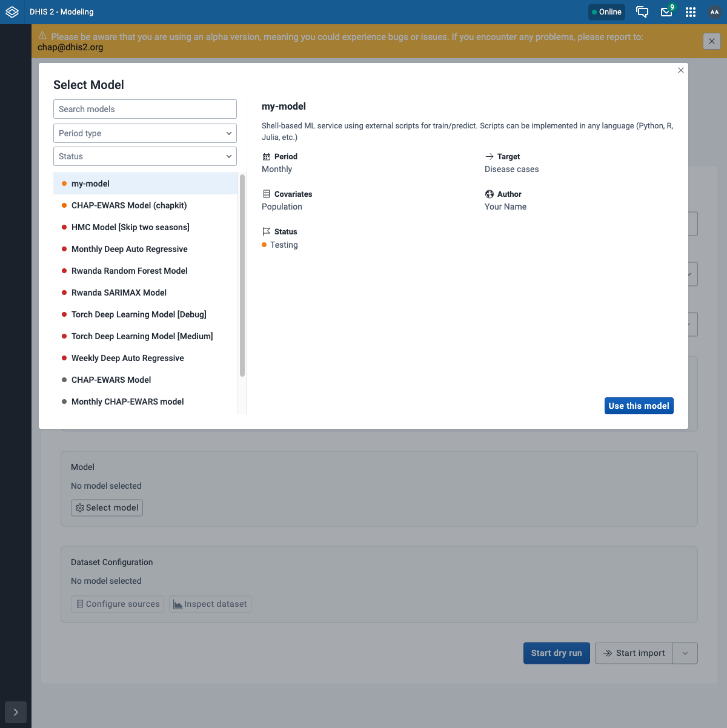727x728 pixels.
Task: Select Monthly Deep Auto Regressive model
Action: [x=145, y=249]
